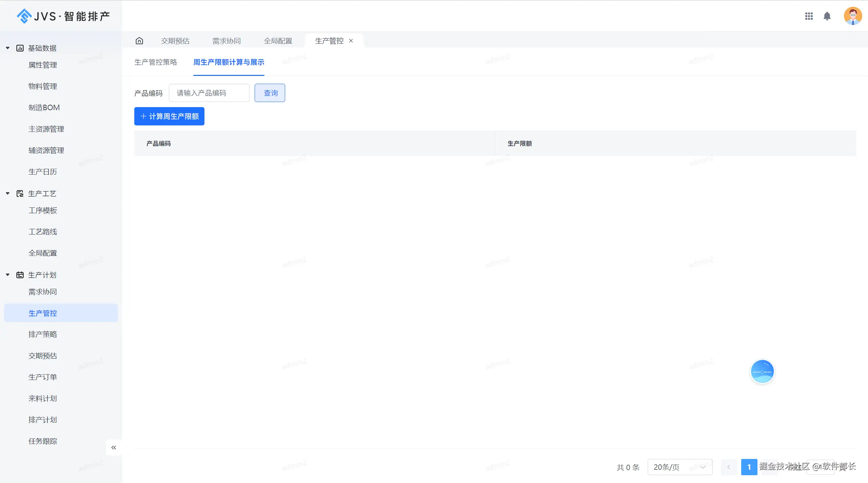Open 排产策略 in sidebar
The image size is (868, 483).
[x=43, y=334]
